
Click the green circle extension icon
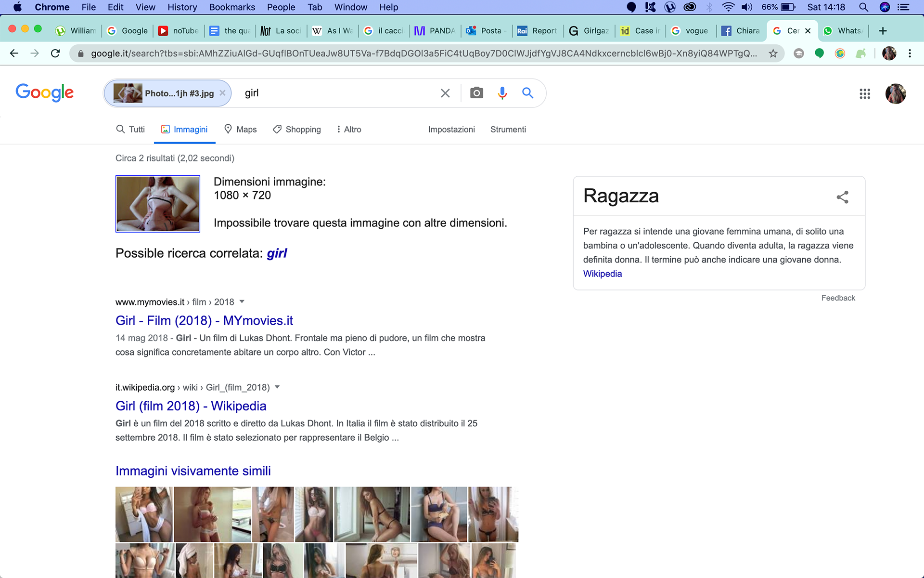(819, 53)
